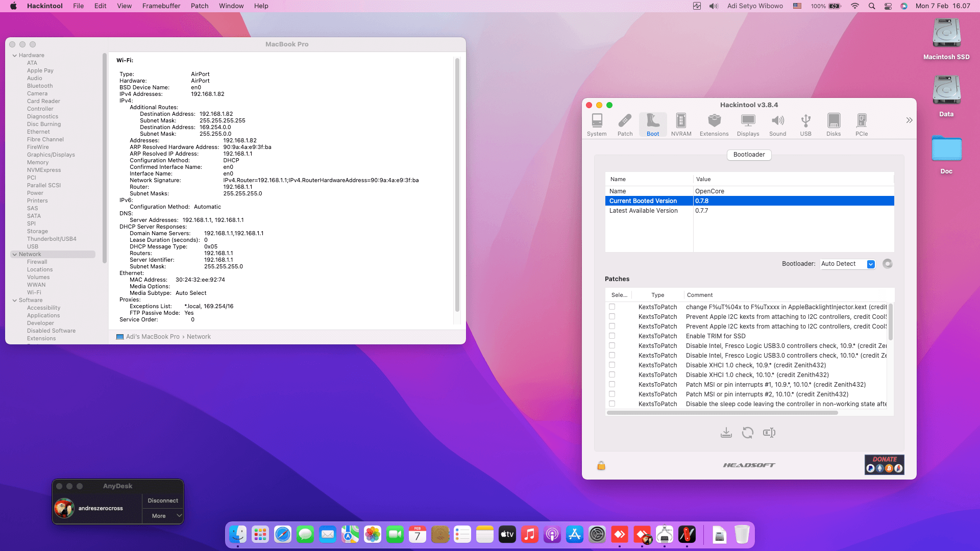
Task: Open PCIe section in Hackintool
Action: click(862, 125)
